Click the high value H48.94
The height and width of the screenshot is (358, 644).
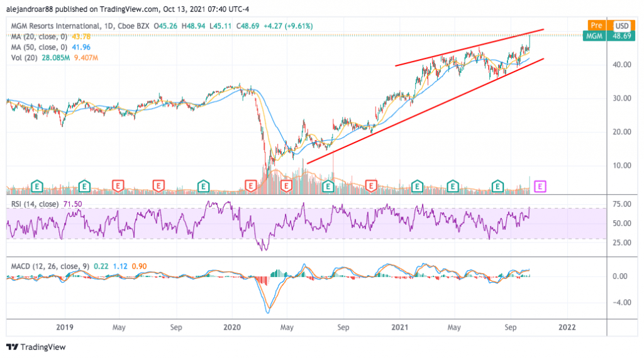tap(194, 26)
